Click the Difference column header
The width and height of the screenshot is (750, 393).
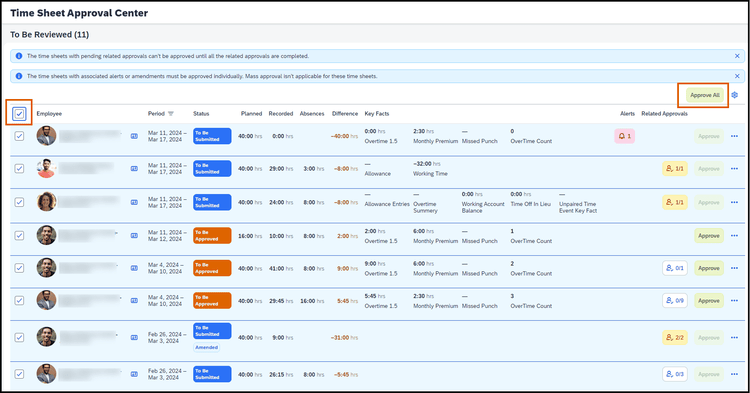point(345,114)
